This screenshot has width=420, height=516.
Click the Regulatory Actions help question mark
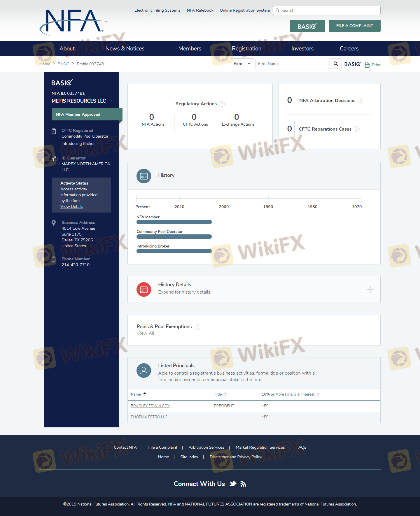point(222,104)
